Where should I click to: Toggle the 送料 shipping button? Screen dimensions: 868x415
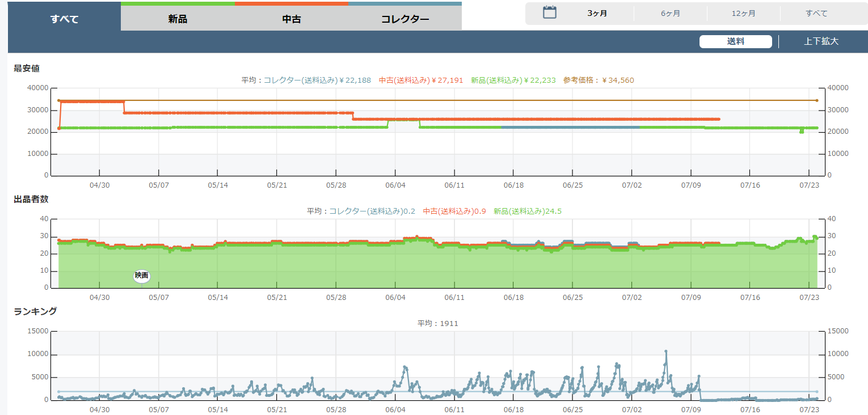(735, 41)
